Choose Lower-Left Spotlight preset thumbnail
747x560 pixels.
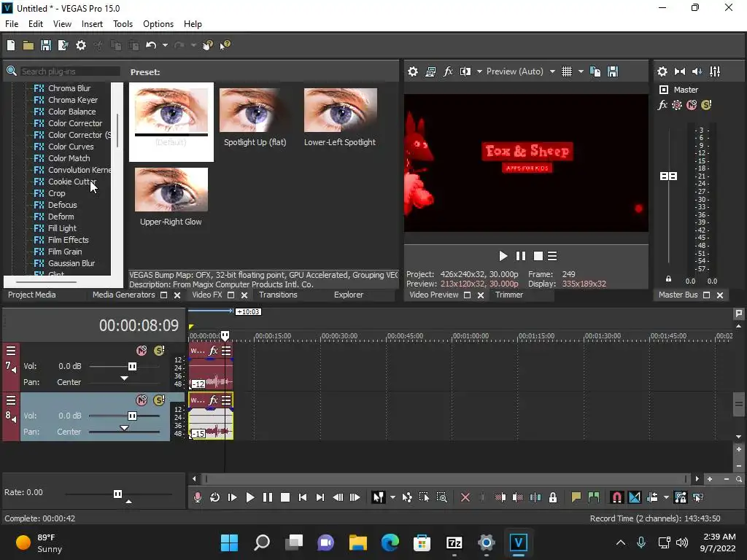pos(340,110)
